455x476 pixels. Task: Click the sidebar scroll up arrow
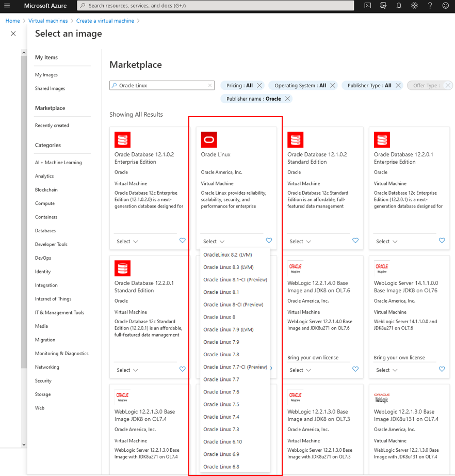click(x=24, y=53)
